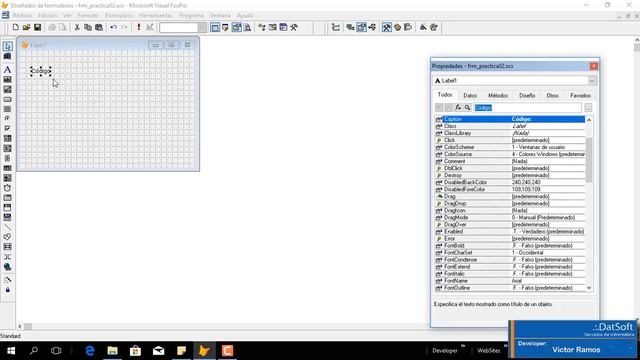
Task: Click the Open file toolbar icon
Action: [26, 27]
